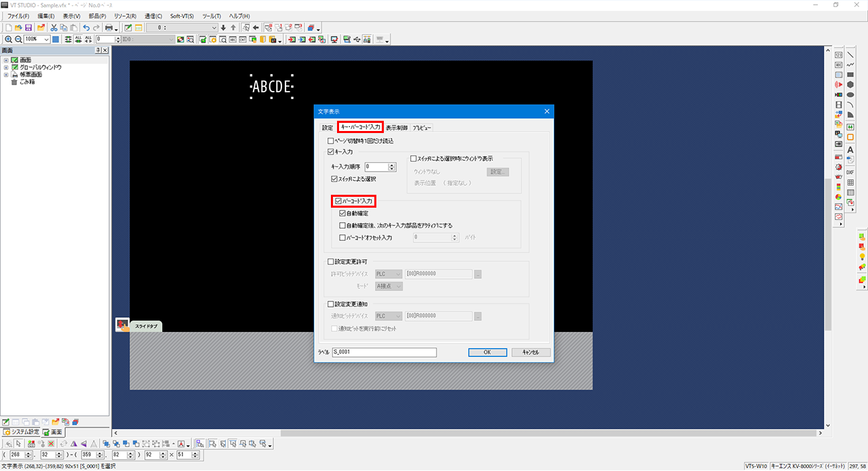This screenshot has width=868, height=471.
Task: Click the Save floppy disk icon
Action: (28, 28)
